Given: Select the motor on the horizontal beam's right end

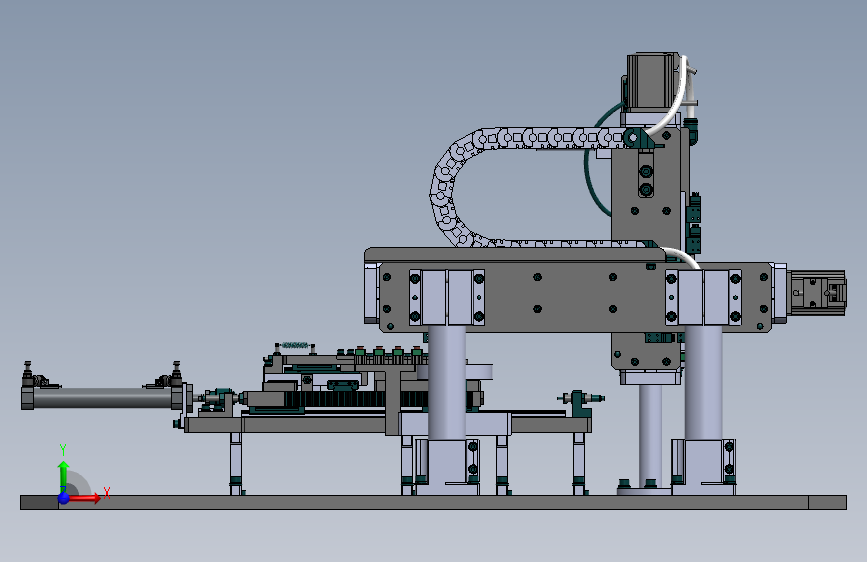Looking at the screenshot, I should [x=817, y=293].
